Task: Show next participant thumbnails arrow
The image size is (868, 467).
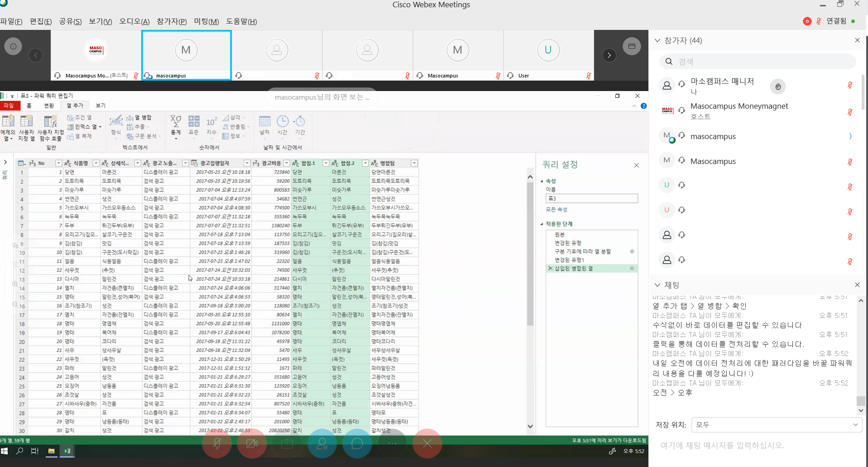Action: (609, 55)
